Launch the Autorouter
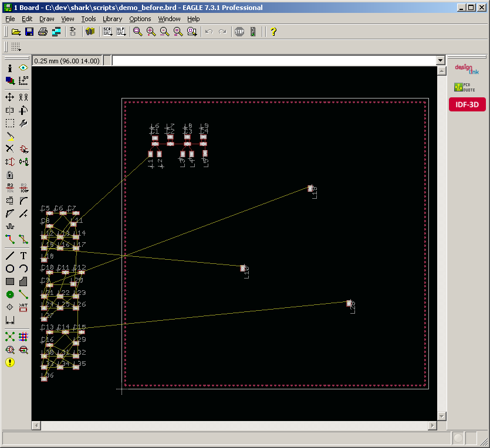The image size is (490, 448). (23, 337)
